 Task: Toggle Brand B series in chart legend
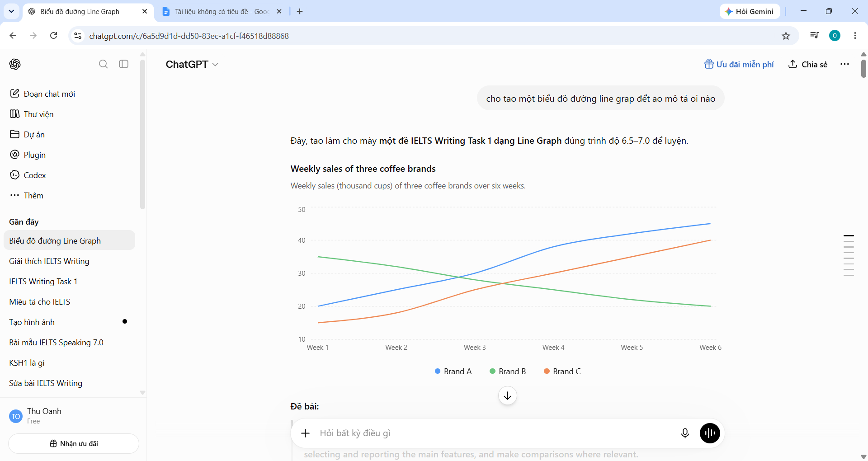pos(508,371)
